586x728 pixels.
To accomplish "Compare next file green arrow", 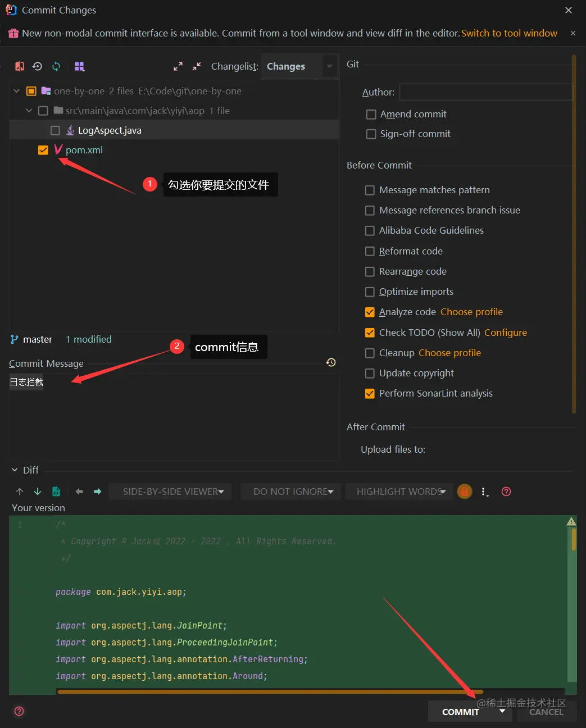I will click(x=97, y=492).
